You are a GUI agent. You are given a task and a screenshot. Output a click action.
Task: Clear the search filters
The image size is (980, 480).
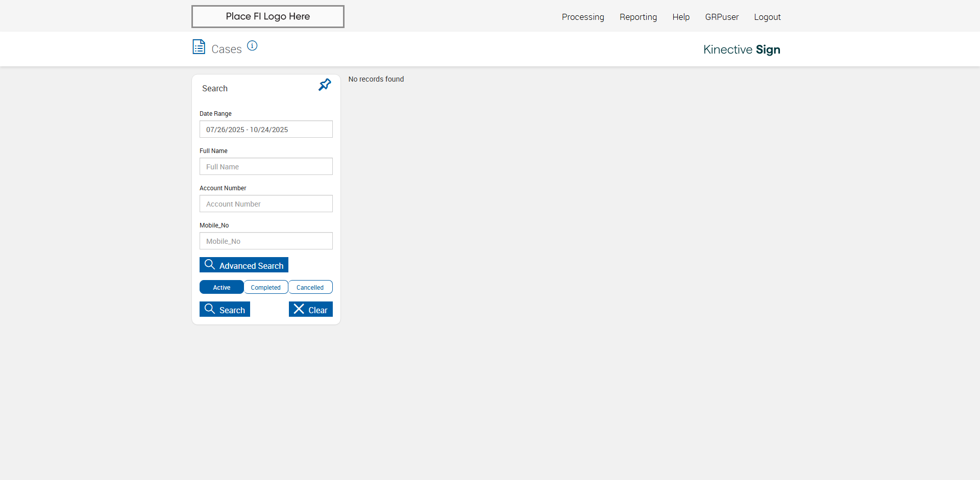coord(311,309)
